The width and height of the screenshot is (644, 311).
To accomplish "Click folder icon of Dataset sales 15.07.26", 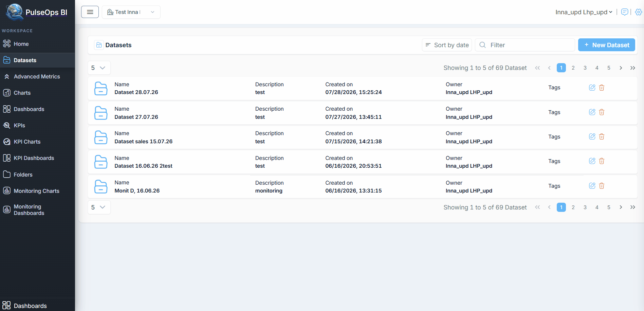I will [101, 137].
